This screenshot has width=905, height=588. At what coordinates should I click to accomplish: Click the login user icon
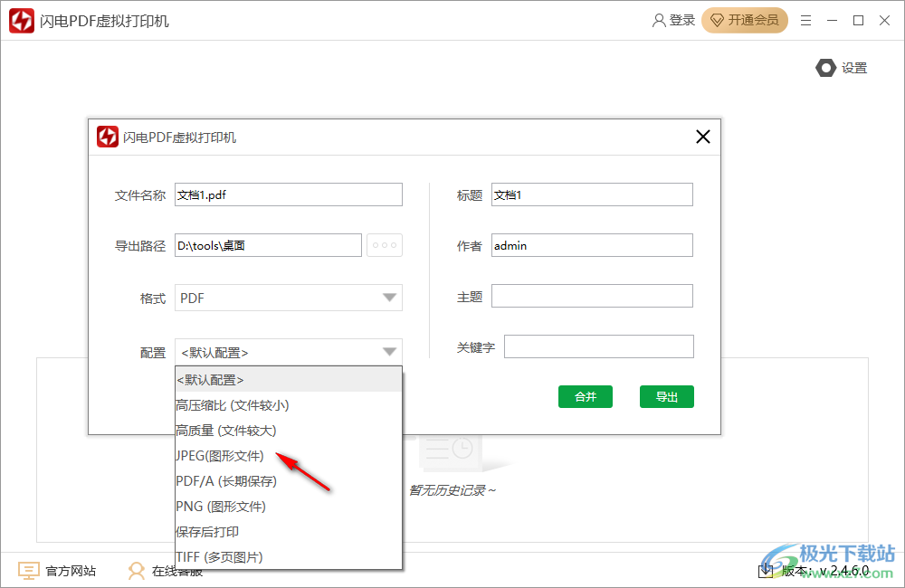tap(659, 20)
